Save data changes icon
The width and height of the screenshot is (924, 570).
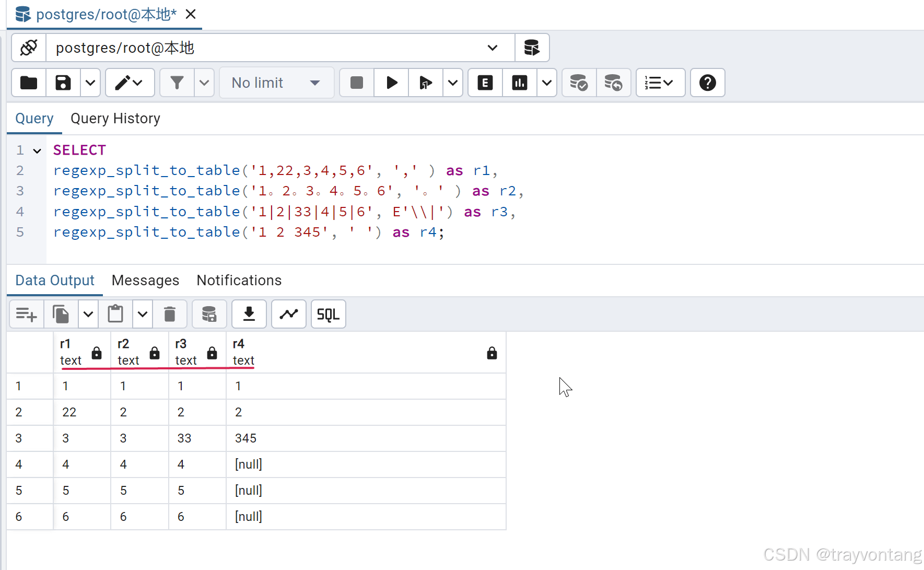click(209, 314)
